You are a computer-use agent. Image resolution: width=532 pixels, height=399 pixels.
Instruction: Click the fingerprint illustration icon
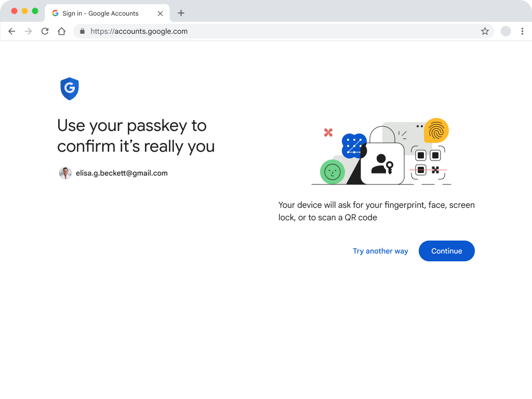436,131
